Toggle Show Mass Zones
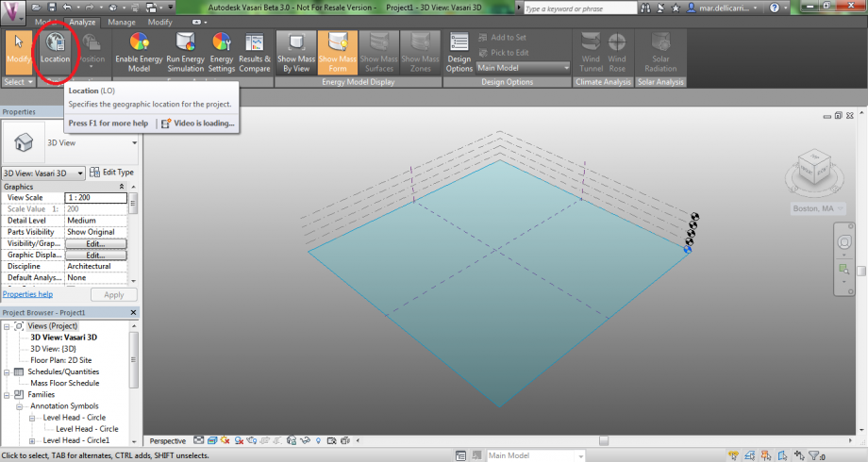 coord(420,53)
